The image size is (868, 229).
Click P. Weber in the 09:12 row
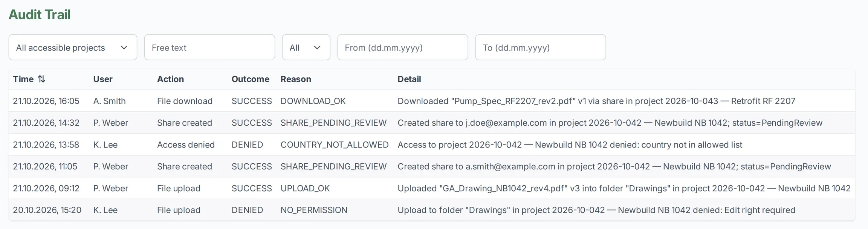110,188
